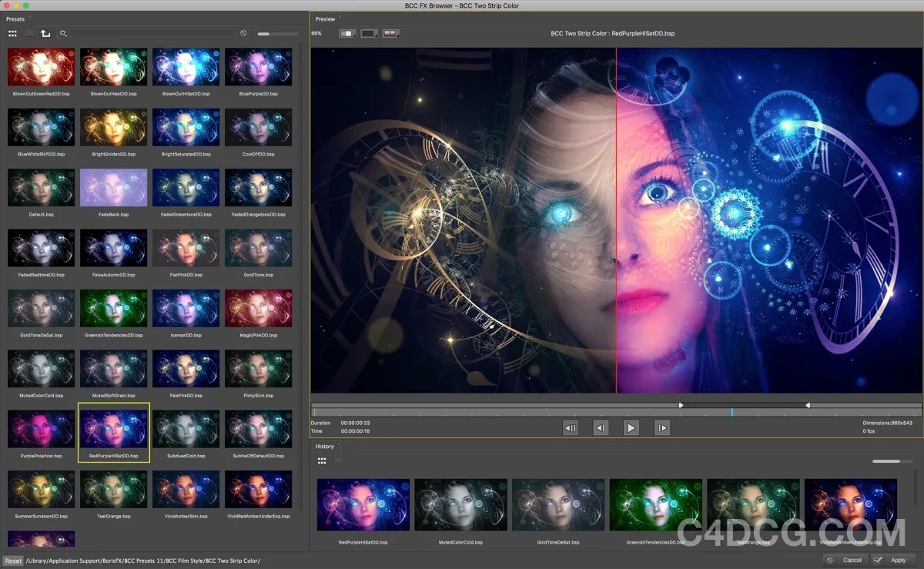Switch to the Preview tab
The image size is (924, 569).
tap(324, 18)
